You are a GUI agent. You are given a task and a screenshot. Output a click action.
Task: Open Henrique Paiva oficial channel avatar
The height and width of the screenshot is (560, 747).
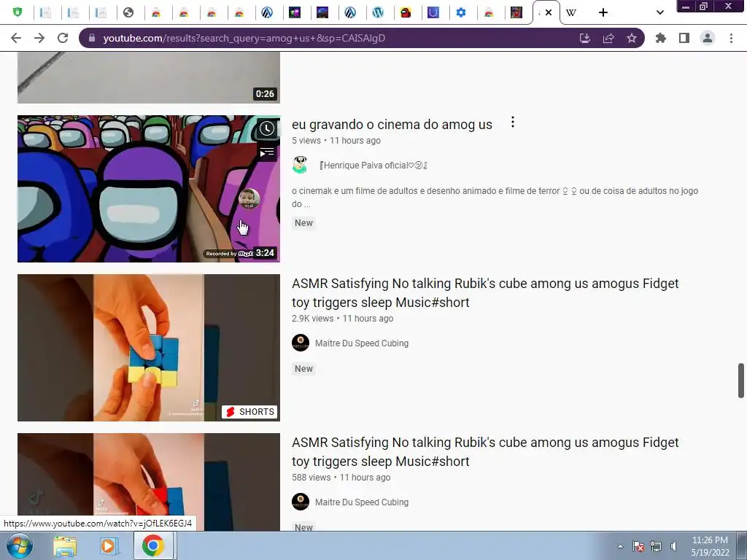300,166
